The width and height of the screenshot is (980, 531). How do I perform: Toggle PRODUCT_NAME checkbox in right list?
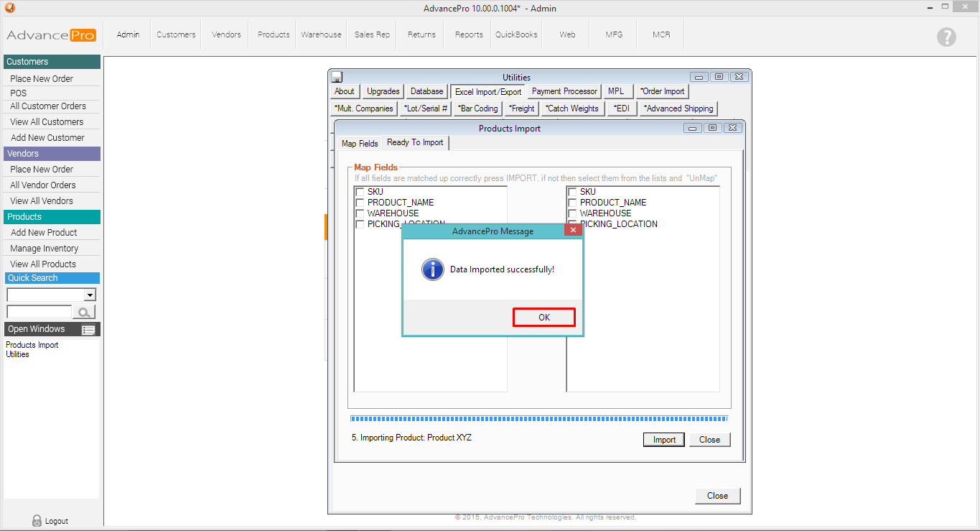(x=572, y=203)
